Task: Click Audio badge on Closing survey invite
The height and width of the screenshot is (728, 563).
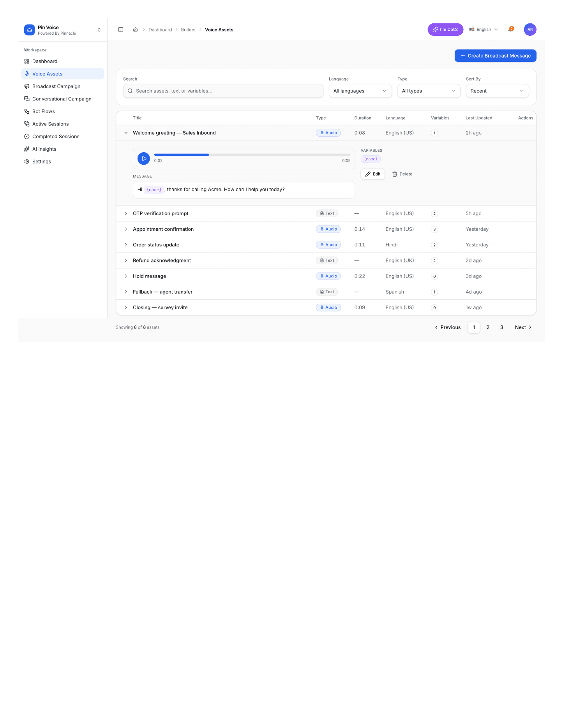Action: (x=328, y=308)
